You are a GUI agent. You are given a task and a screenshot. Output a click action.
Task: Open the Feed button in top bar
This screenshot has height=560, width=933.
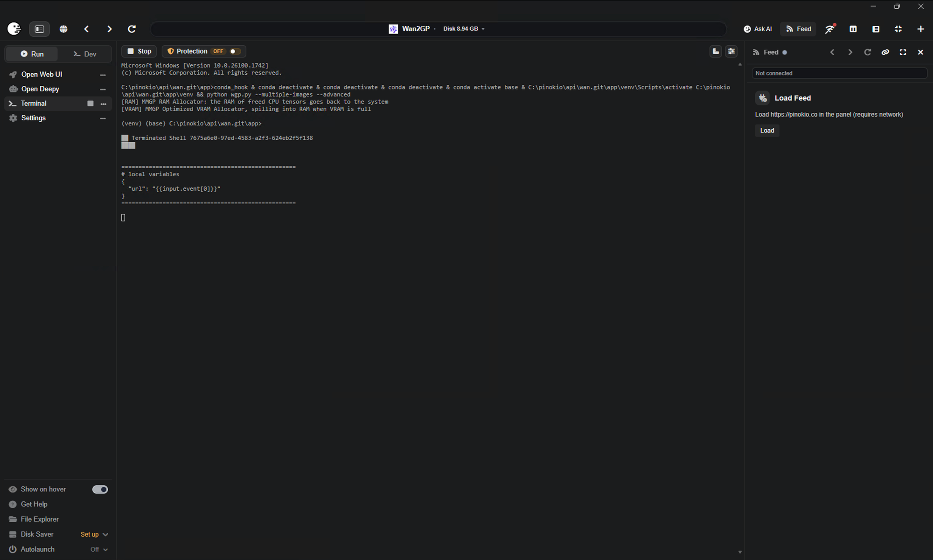[x=799, y=29]
